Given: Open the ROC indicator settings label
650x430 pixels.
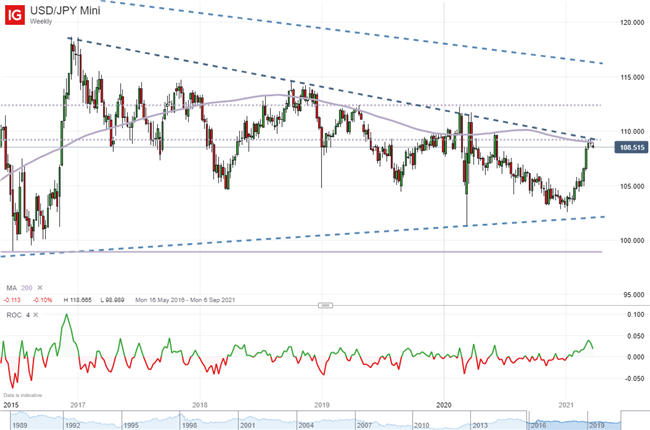Looking at the screenshot, I should [14, 315].
